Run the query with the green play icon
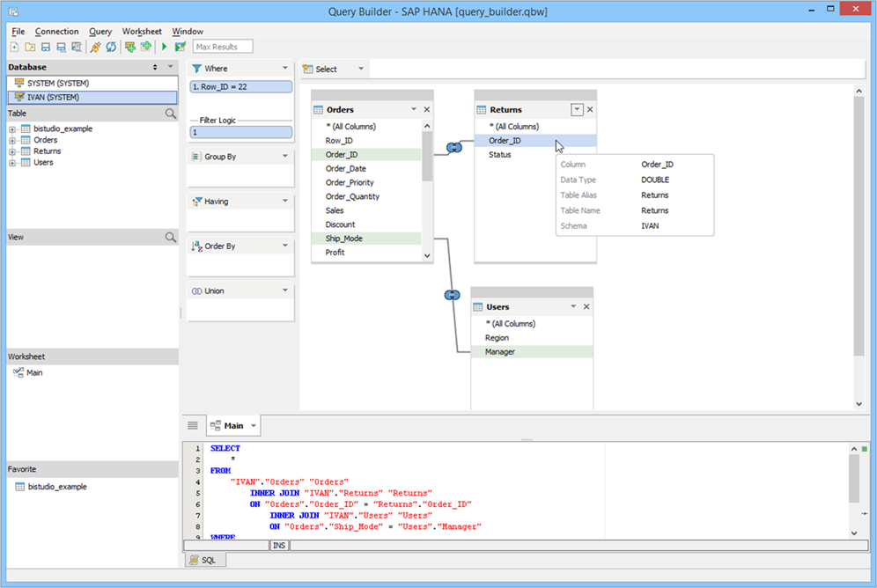Screen dimensions: 877x588 pyautogui.click(x=165, y=47)
